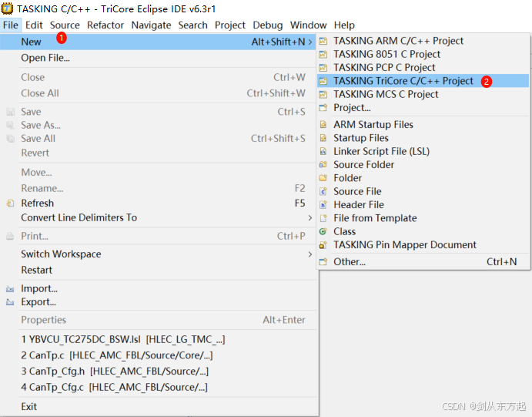Click the TASKING ARM C/C++ Project icon
This screenshot has width=532, height=417.
[x=323, y=41]
